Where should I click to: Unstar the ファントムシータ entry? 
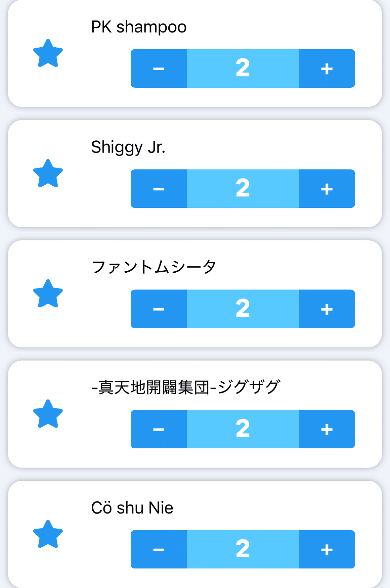48,294
